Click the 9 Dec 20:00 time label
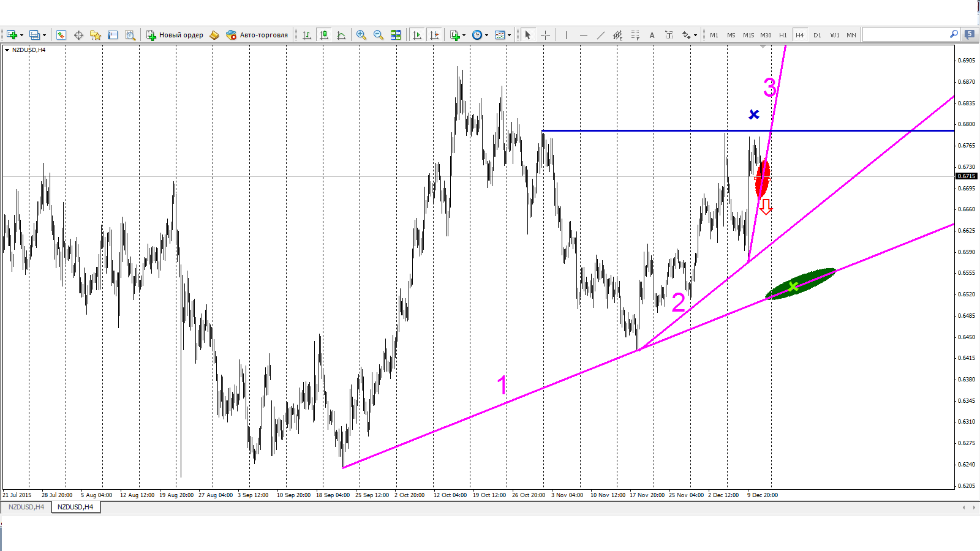Screen dimensions: 980x551 coord(763,495)
